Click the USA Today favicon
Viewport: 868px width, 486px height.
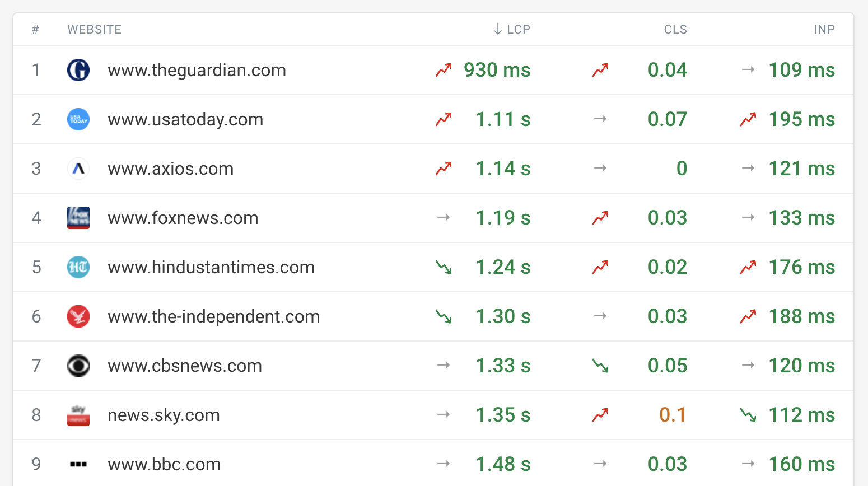[78, 119]
